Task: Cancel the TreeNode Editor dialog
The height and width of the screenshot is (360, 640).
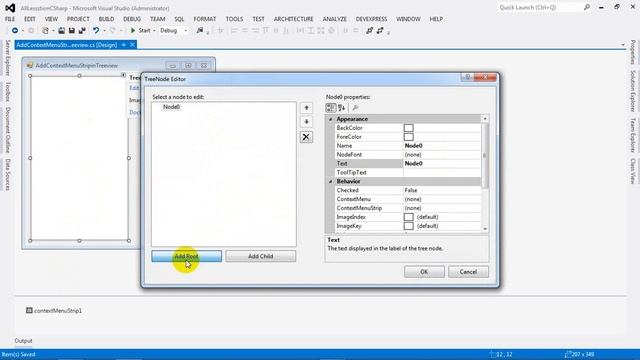Action: [x=468, y=272]
